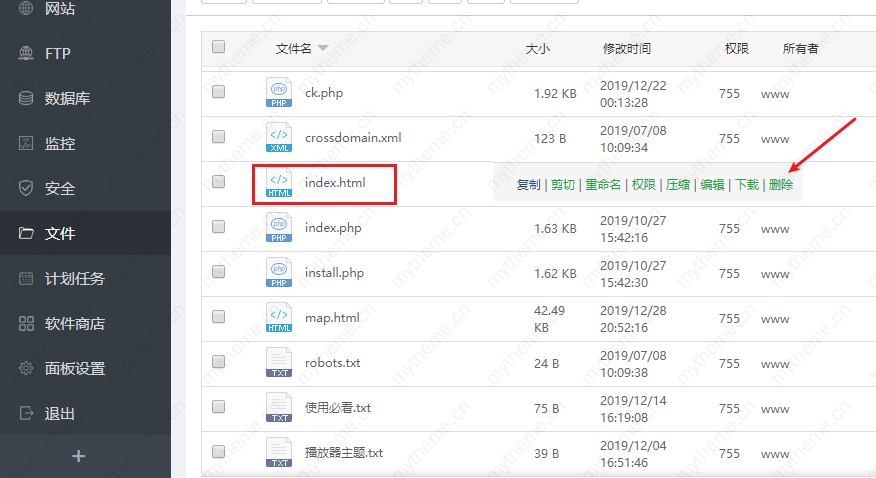
Task: Click the sort arrow beside 文件名 header
Action: point(322,49)
